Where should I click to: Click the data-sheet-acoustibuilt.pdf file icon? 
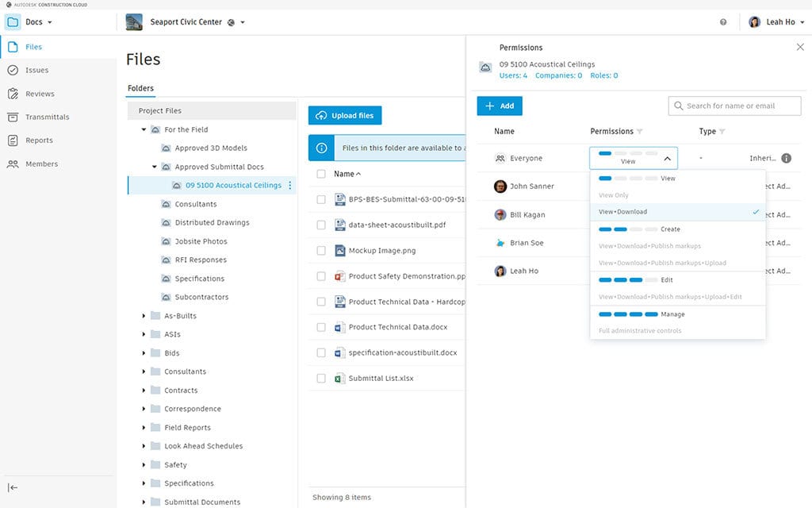point(339,225)
